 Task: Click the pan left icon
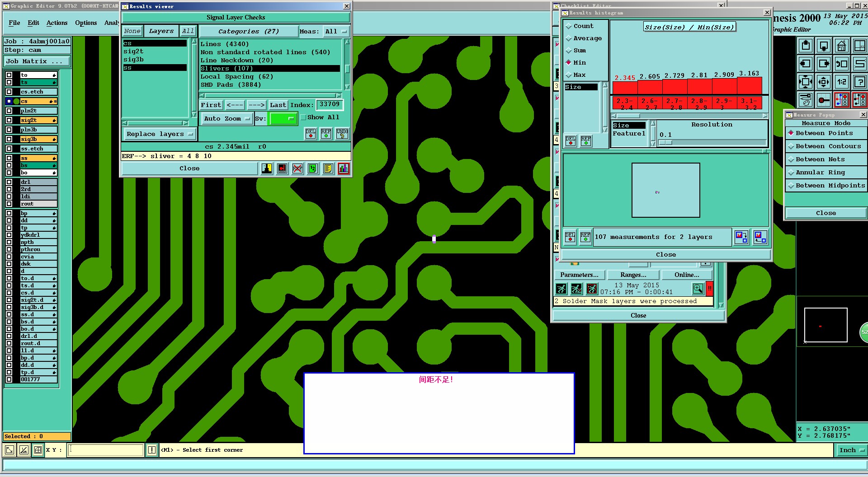[806, 64]
